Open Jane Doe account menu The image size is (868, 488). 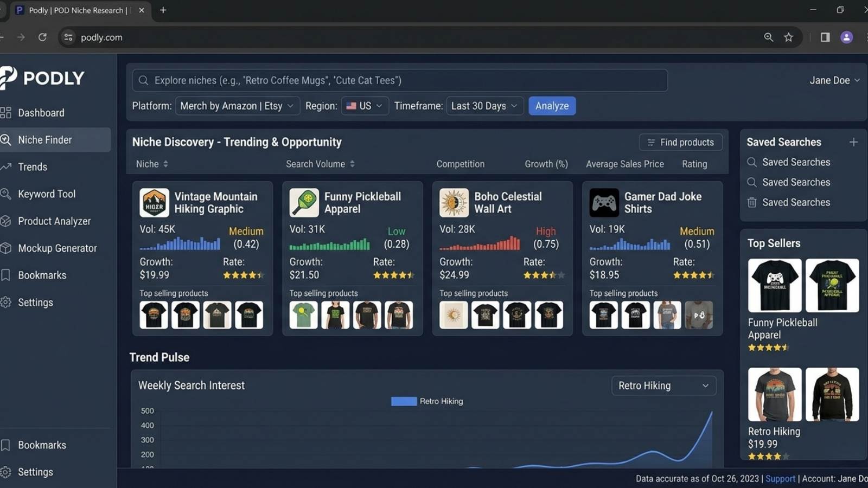click(834, 80)
